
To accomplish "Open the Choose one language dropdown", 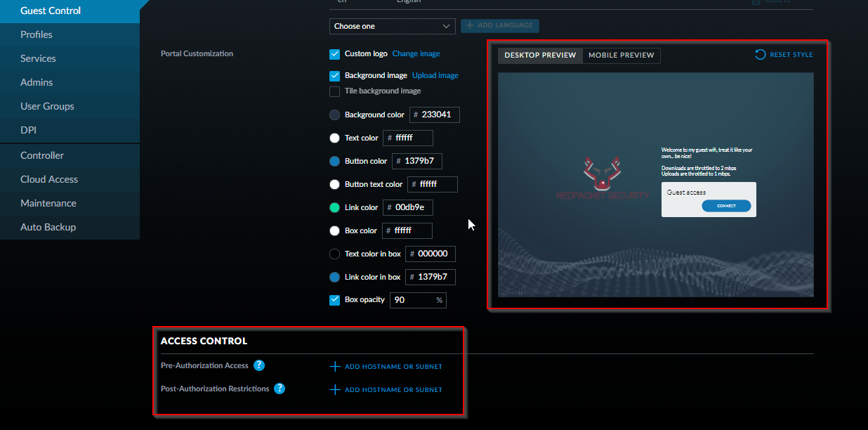I will [x=393, y=26].
